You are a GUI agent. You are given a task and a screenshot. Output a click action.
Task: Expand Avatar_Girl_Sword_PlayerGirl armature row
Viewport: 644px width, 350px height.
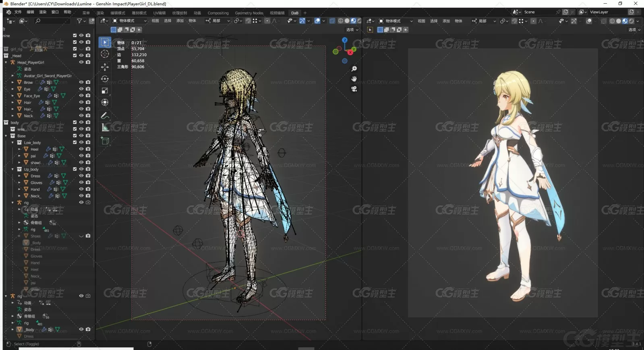tap(12, 76)
